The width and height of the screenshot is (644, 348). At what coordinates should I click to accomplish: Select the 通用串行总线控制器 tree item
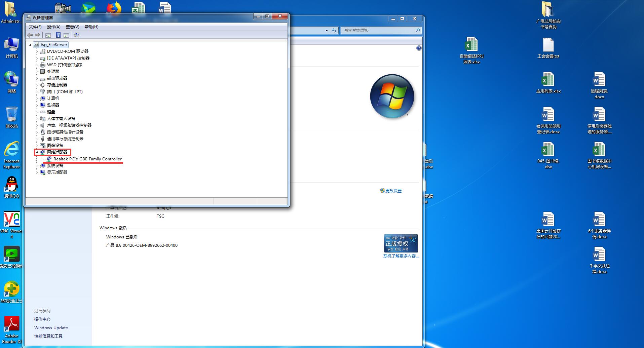65,139
